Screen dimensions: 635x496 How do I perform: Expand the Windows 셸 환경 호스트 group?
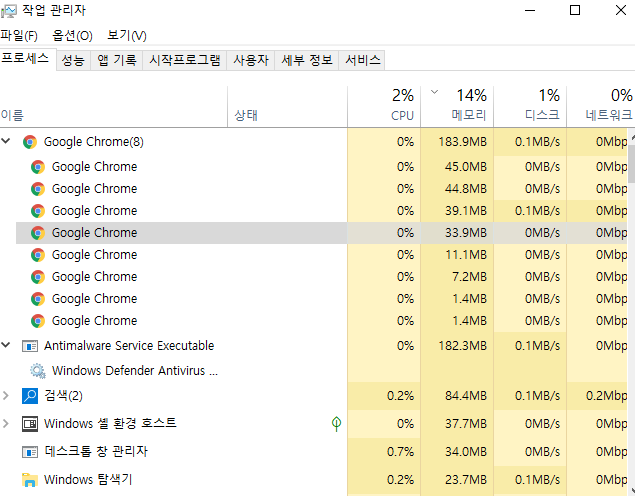(7, 424)
